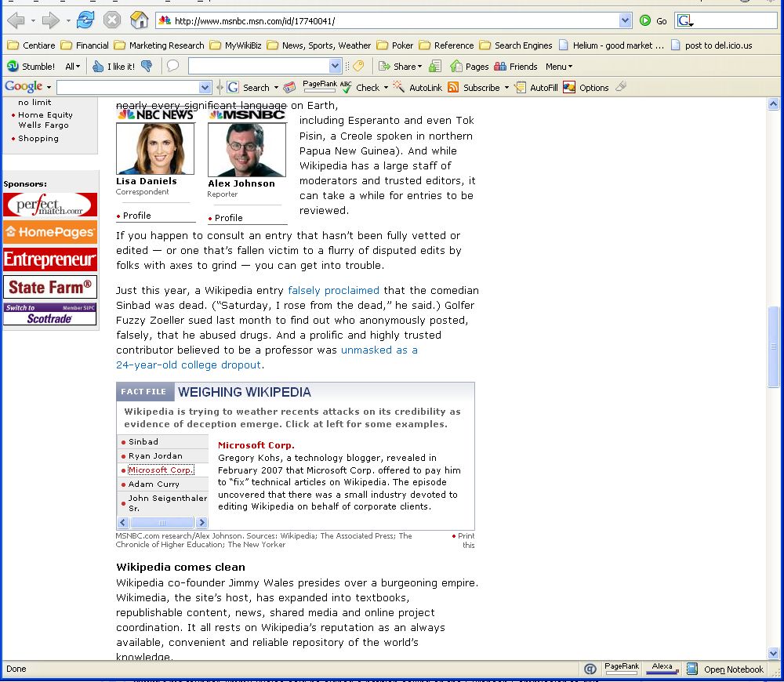Open the Centiare bookmarks folder

(31, 45)
